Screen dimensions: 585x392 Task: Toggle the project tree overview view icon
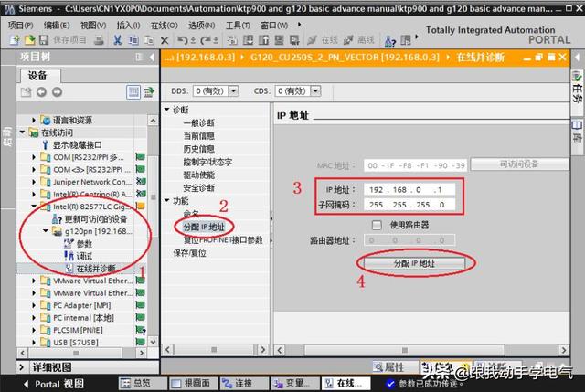click(x=133, y=91)
